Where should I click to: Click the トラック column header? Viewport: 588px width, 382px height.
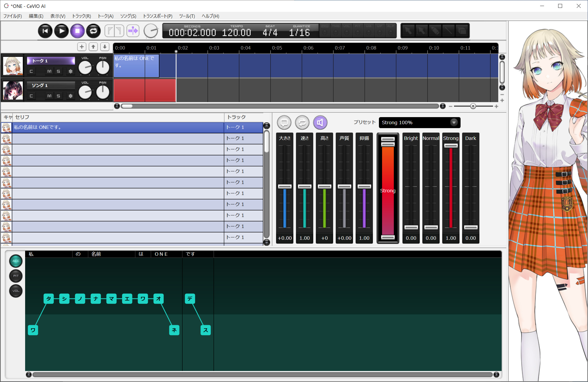243,117
